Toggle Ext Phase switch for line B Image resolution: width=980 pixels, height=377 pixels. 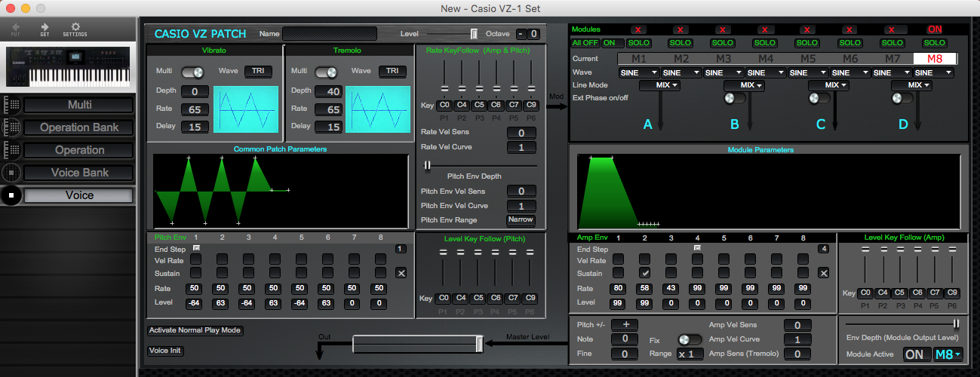(x=736, y=98)
